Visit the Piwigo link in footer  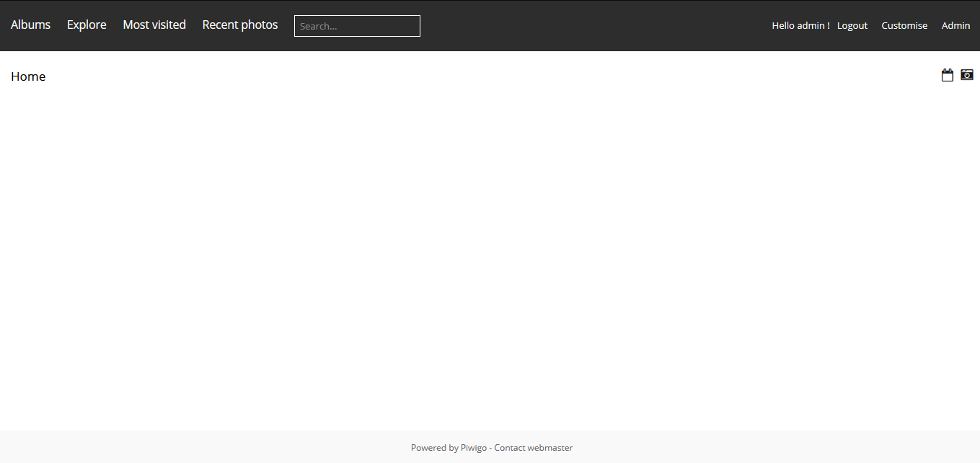click(474, 448)
